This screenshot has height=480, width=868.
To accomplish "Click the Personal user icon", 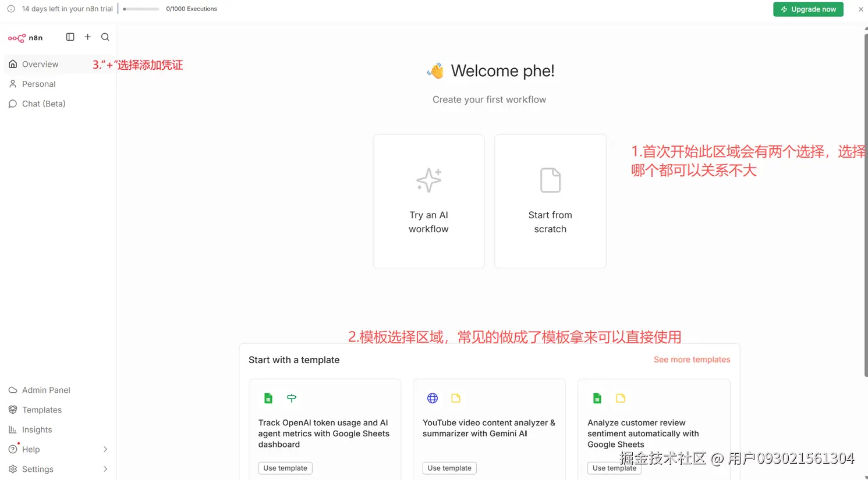I will tap(13, 84).
